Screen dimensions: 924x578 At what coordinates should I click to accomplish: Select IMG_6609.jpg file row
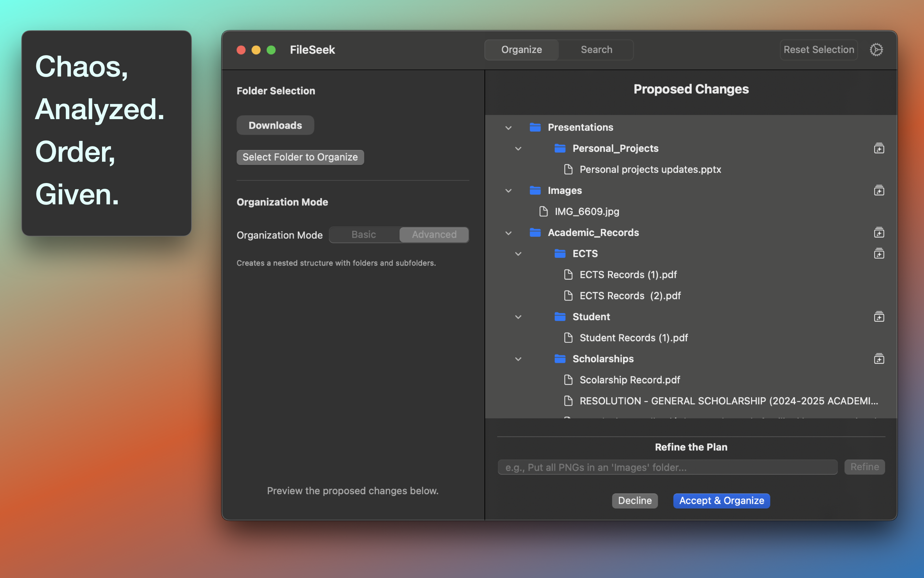tap(691, 211)
